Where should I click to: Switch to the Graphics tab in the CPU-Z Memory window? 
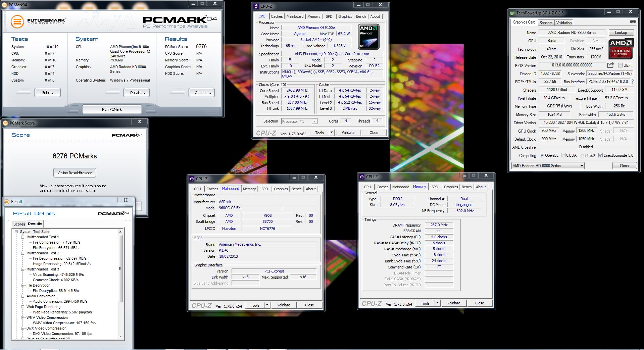click(451, 187)
